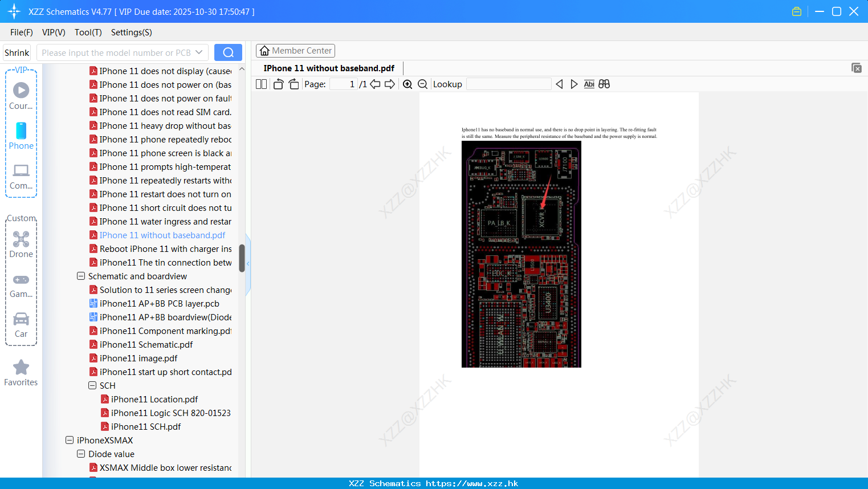868x489 pixels.
Task: Collapse the left tree panel handle
Action: click(x=248, y=264)
